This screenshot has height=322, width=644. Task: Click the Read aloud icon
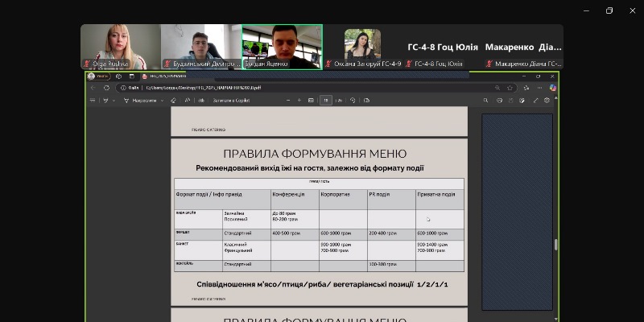click(x=188, y=100)
